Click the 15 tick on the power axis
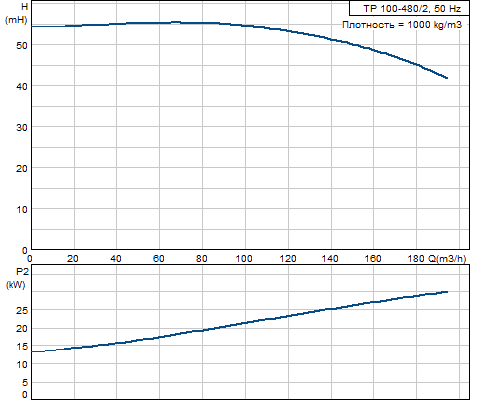Viewport: 500px width, 400px height. click(x=22, y=347)
